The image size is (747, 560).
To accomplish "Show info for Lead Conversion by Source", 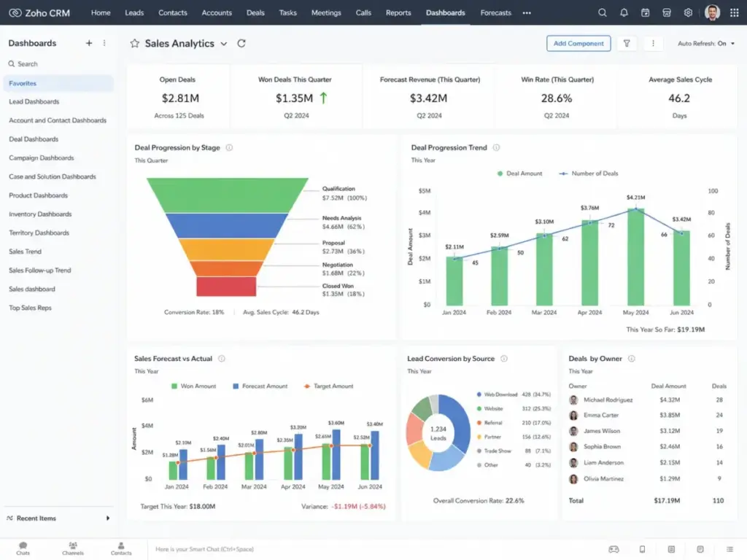I will 504,359.
